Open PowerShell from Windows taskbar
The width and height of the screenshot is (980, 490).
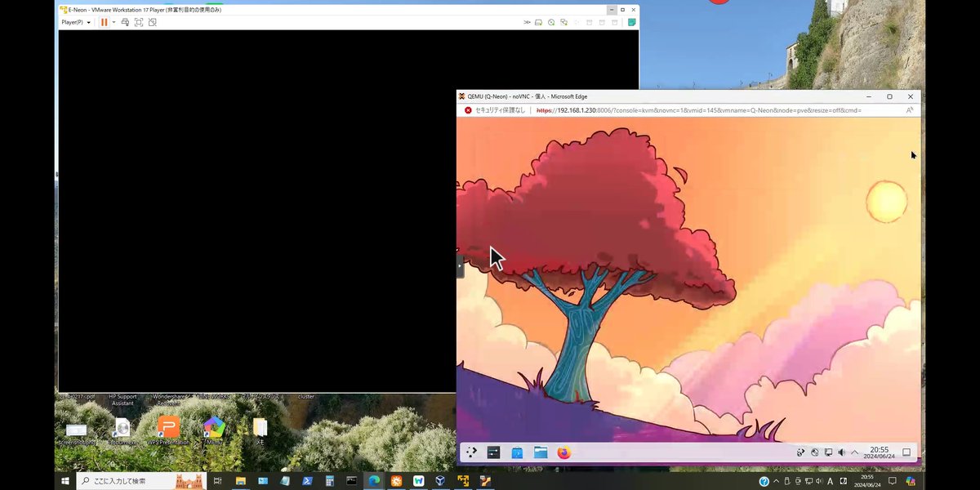tap(306, 481)
